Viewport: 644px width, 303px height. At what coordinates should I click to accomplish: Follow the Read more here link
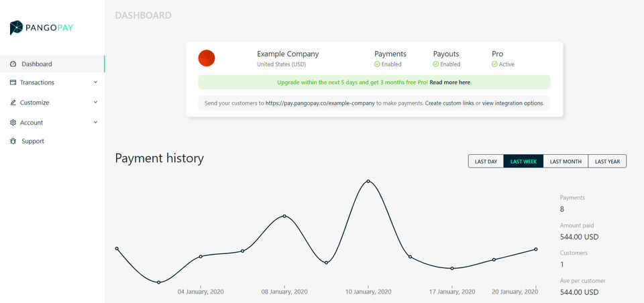tap(450, 82)
